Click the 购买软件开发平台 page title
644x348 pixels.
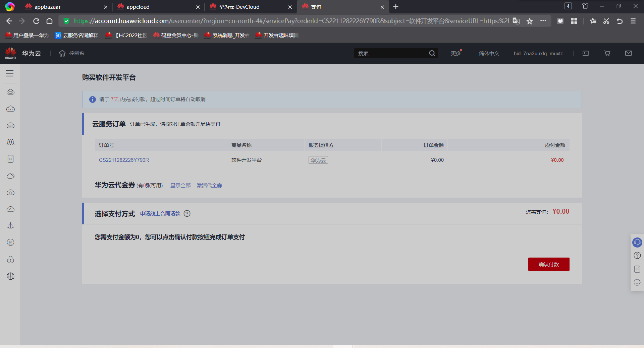[x=109, y=78]
